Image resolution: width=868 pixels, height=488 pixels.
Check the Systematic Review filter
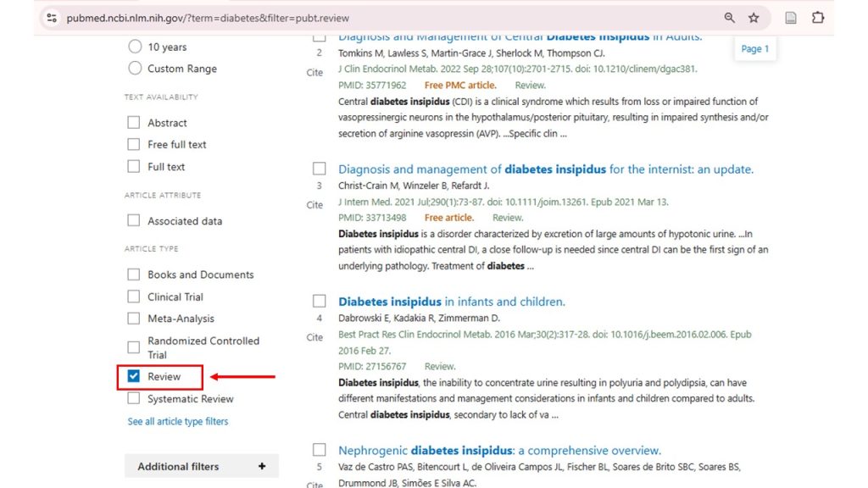click(x=133, y=398)
